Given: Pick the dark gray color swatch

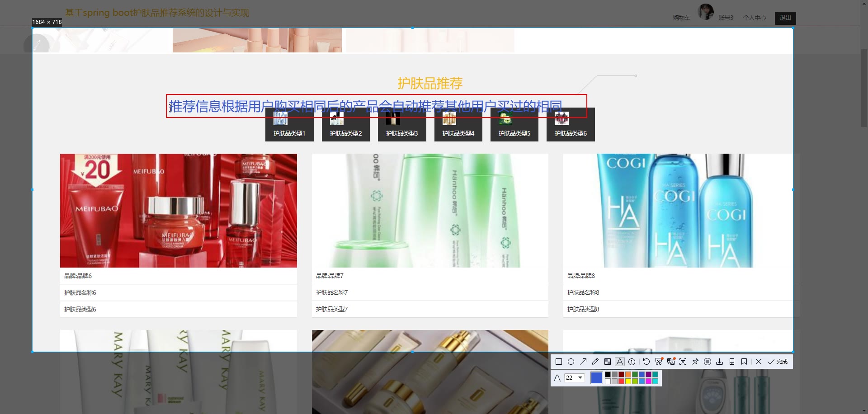Looking at the screenshot, I should pyautogui.click(x=614, y=374).
